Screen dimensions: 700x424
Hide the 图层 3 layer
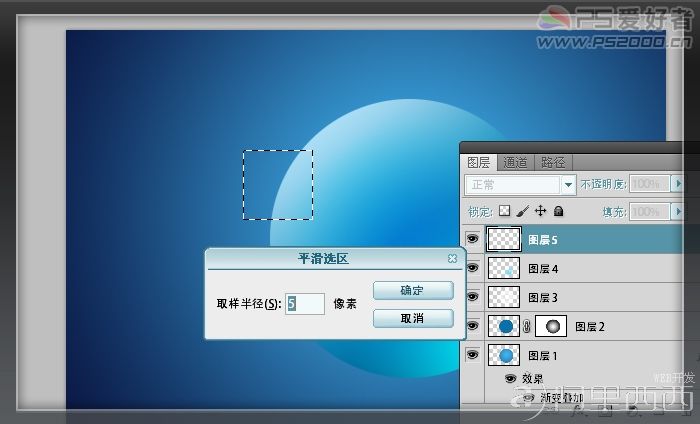[472, 297]
